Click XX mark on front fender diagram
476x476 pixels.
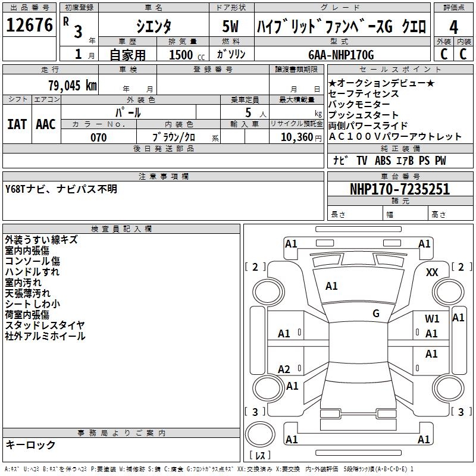click(x=432, y=273)
